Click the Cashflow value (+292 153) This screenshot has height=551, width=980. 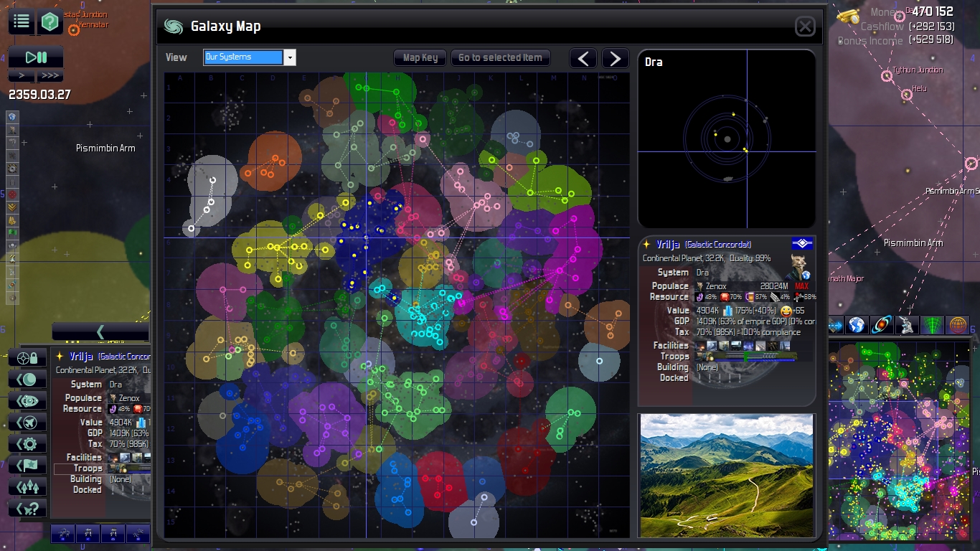click(931, 27)
